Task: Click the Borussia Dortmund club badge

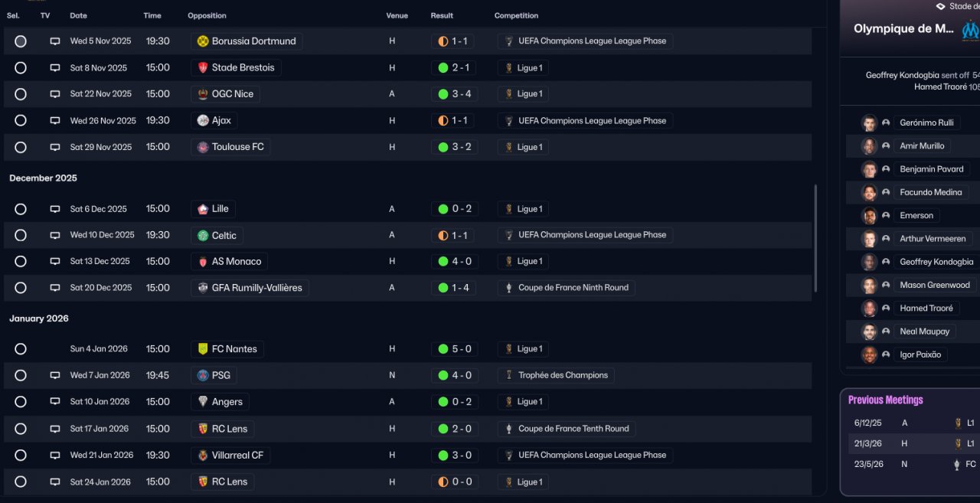Action: click(x=203, y=41)
